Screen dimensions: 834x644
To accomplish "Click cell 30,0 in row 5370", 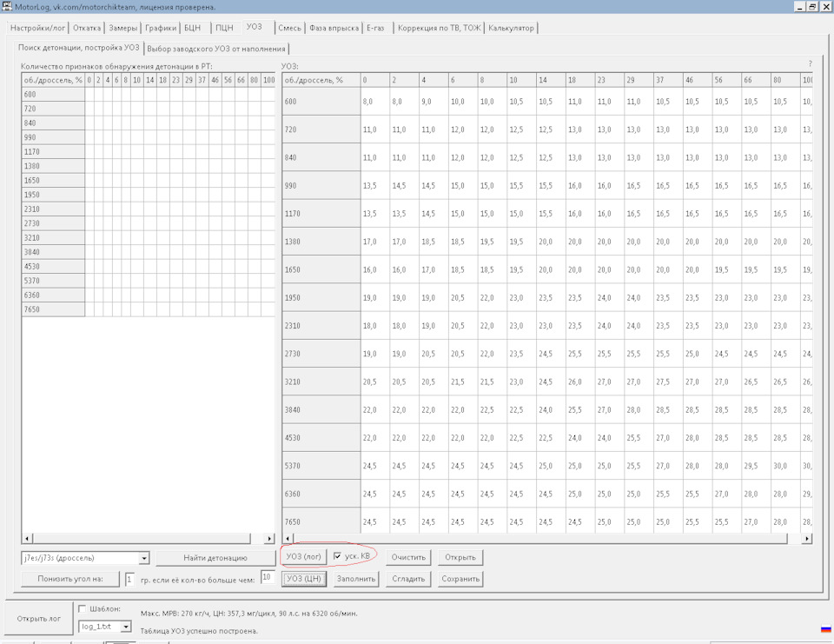I will (785, 466).
